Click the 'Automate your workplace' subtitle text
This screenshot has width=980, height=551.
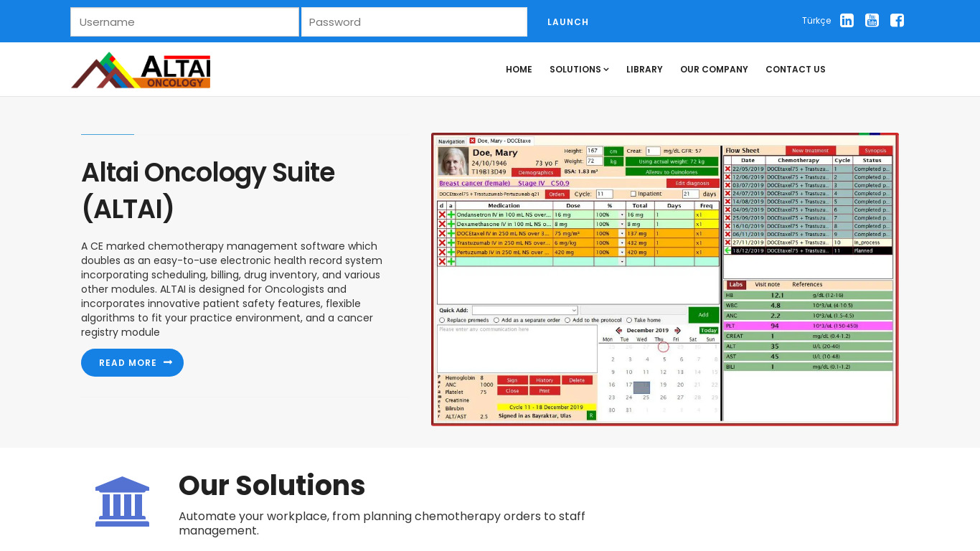(382, 524)
